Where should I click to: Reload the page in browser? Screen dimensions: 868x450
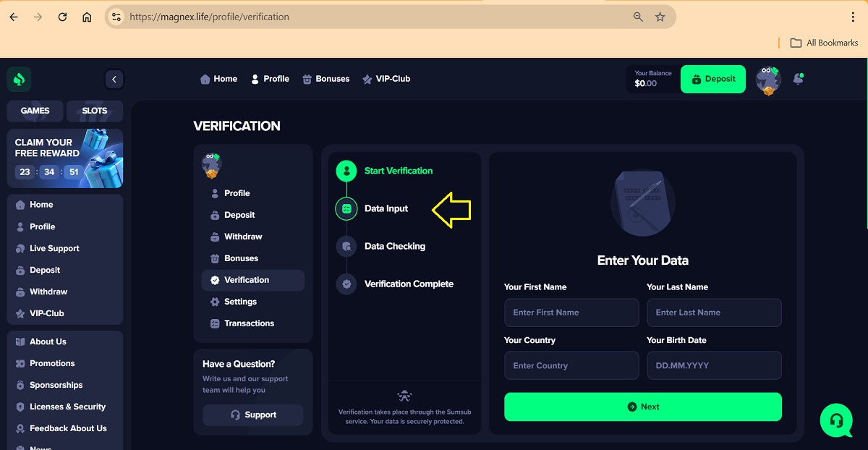pos(62,17)
